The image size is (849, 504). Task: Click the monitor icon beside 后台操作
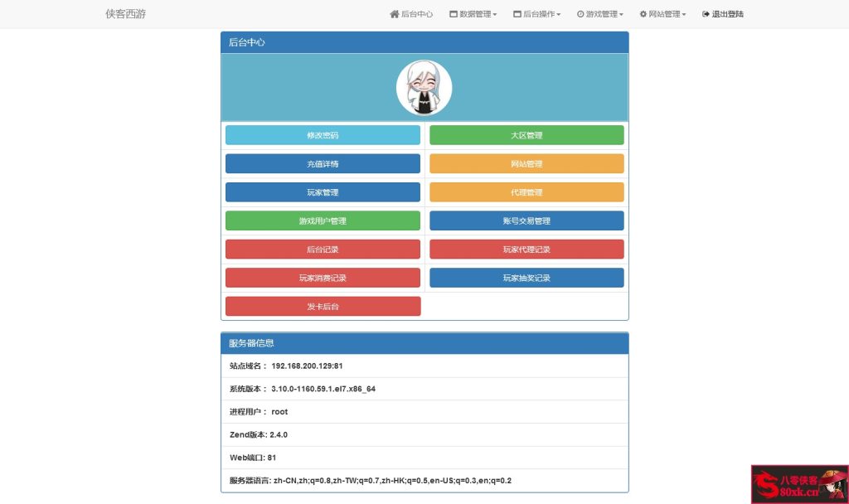pyautogui.click(x=517, y=14)
